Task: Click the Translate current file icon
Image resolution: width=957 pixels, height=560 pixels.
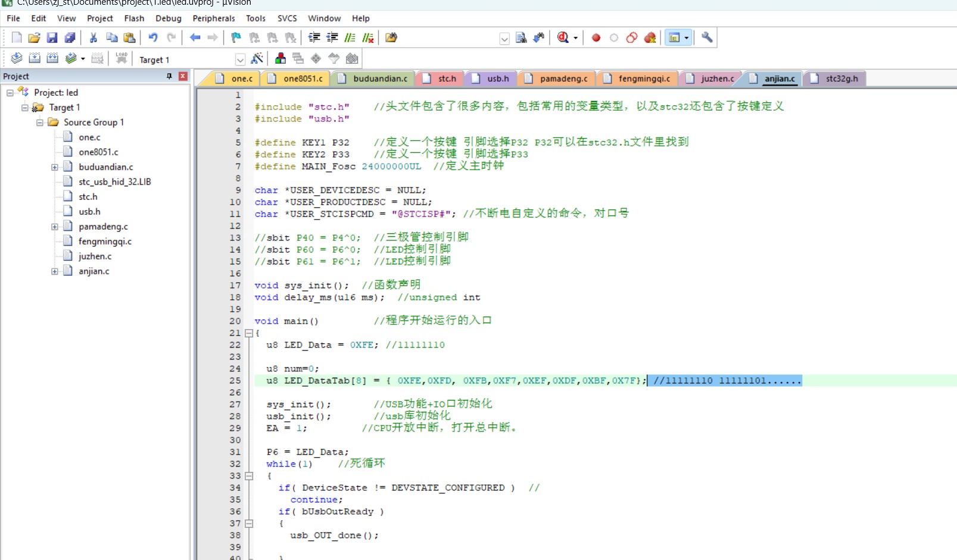Action: pyautogui.click(x=17, y=58)
